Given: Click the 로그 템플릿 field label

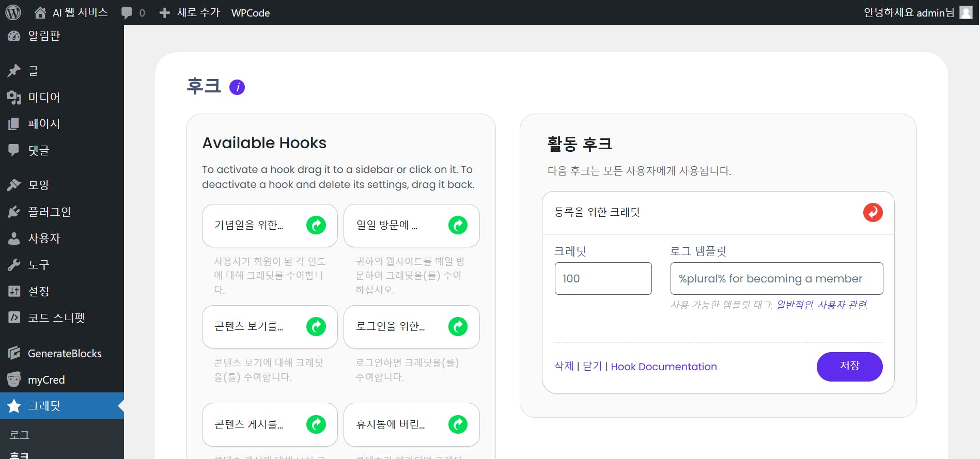Looking at the screenshot, I should (698, 251).
